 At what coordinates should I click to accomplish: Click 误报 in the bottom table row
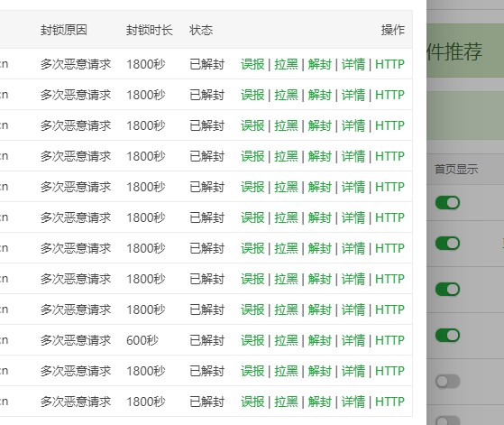click(252, 402)
